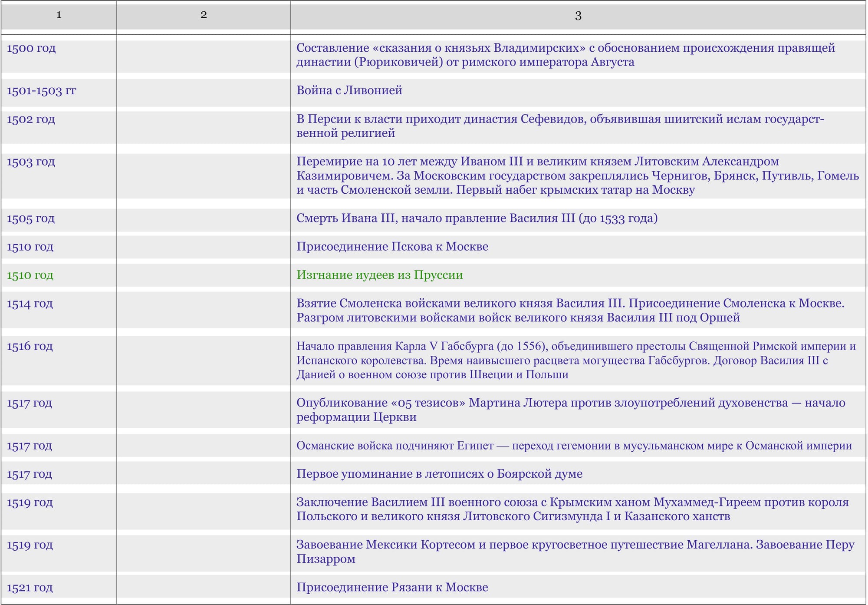Select the date cell '1514 год'
868x605 pixels.
point(30,304)
